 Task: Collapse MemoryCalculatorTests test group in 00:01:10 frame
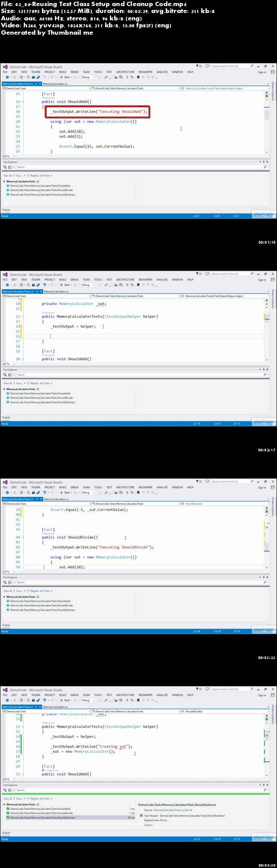click(4, 181)
